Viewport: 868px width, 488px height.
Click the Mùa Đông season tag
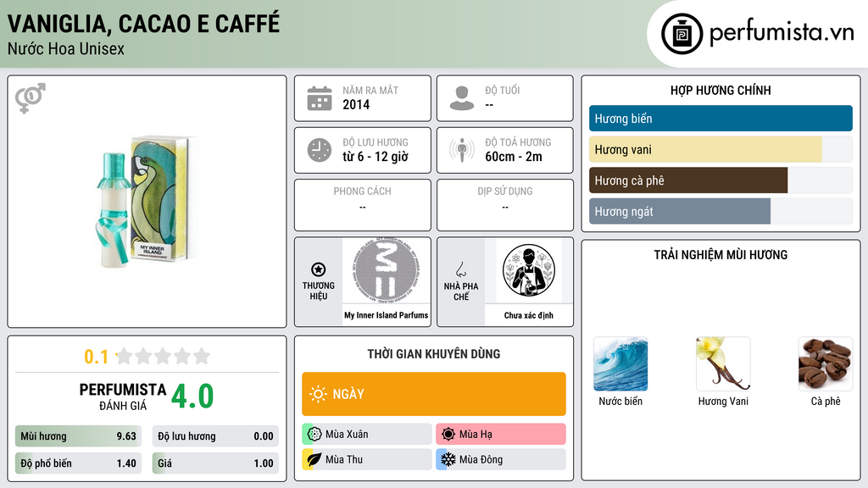pos(501,459)
